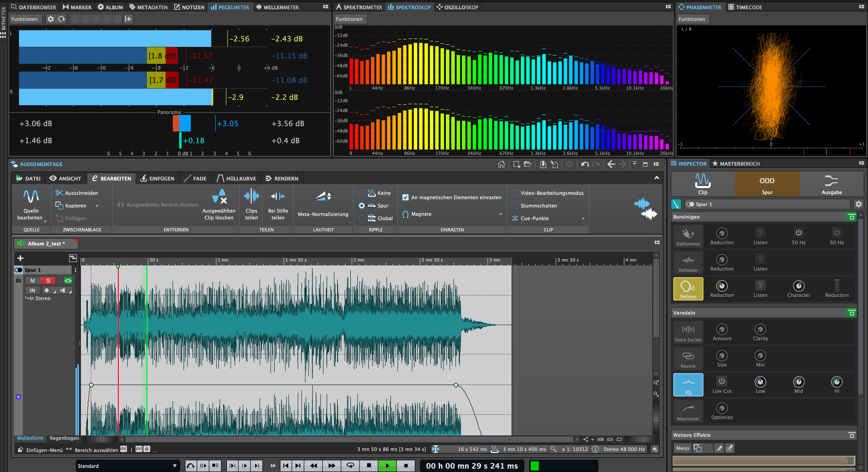The width and height of the screenshot is (868, 472).
Task: Click Ausgewählten Clip löschen icon
Action: pyautogui.click(x=219, y=196)
